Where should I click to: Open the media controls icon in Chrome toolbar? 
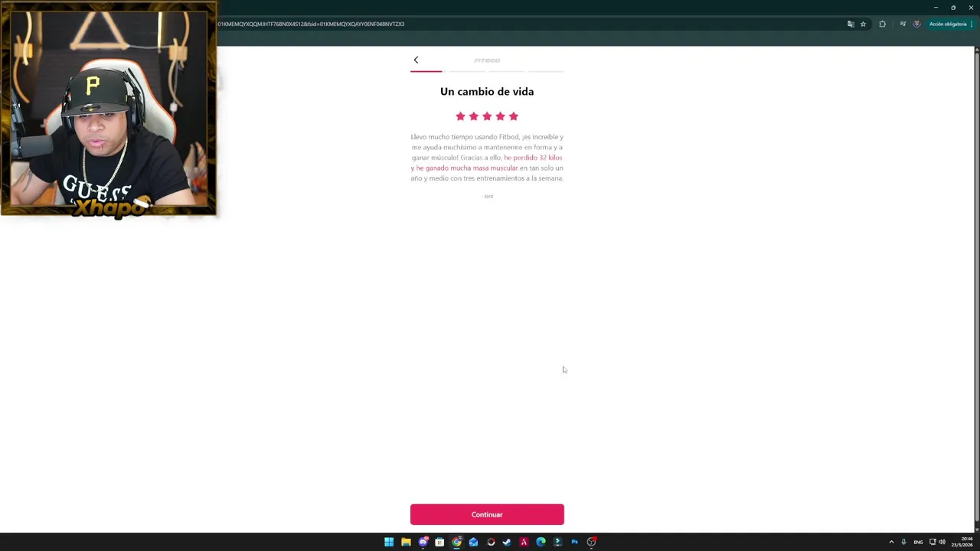coord(903,24)
